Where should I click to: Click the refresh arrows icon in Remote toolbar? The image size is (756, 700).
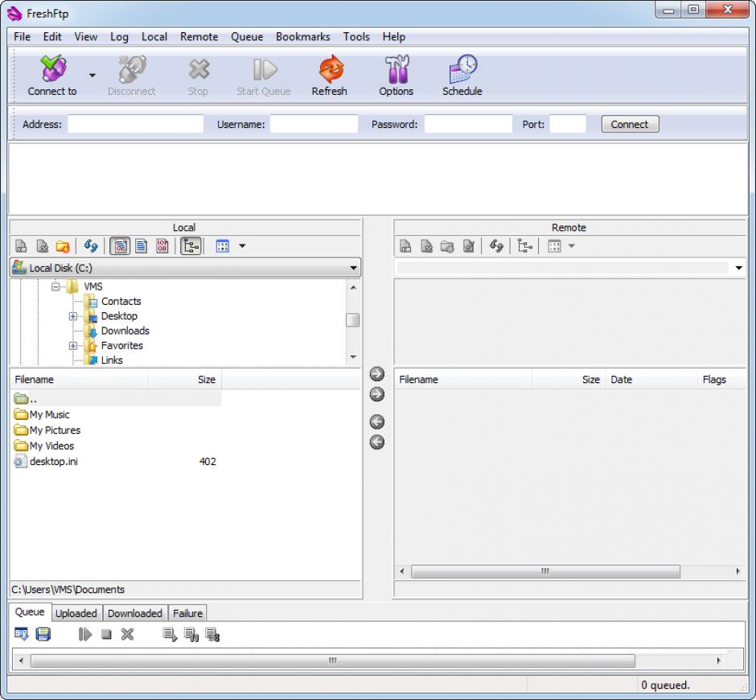[496, 246]
